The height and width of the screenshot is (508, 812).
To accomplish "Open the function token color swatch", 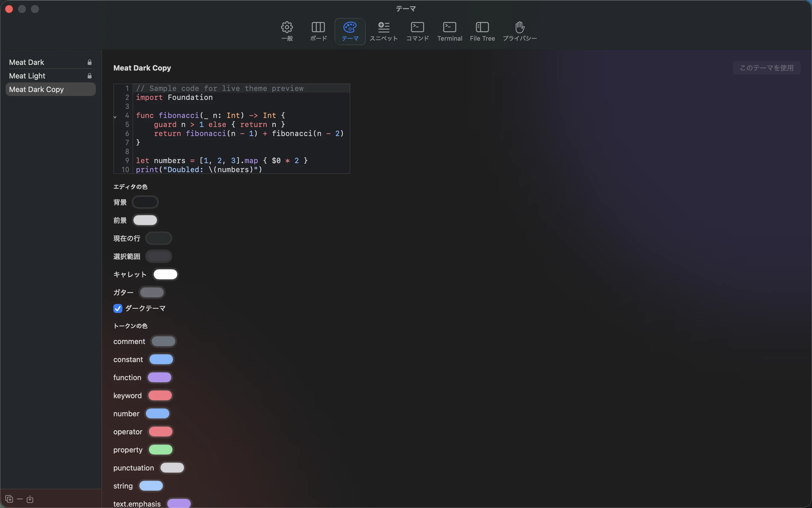I will click(160, 378).
